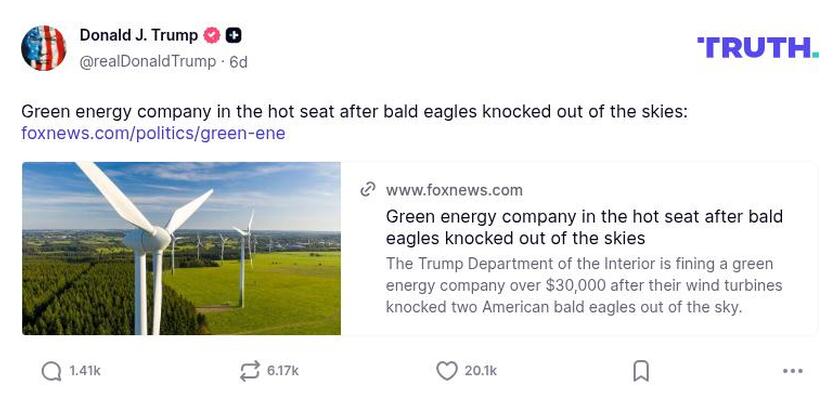Open Donald J. Trump profile name

[139, 35]
